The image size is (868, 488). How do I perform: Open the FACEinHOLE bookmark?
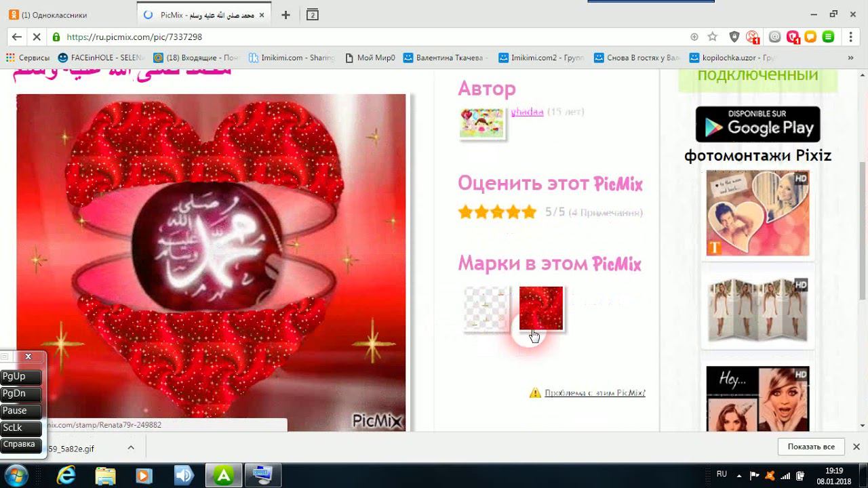point(102,58)
